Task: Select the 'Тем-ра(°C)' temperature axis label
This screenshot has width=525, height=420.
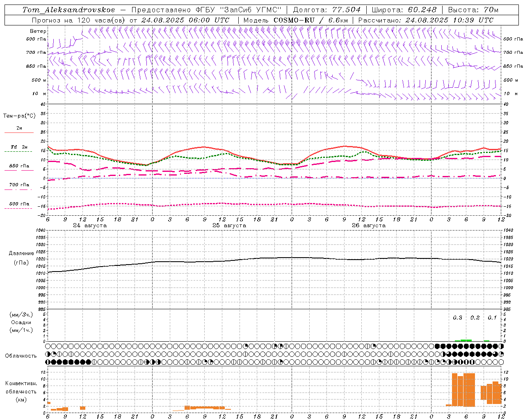Action: point(19,116)
